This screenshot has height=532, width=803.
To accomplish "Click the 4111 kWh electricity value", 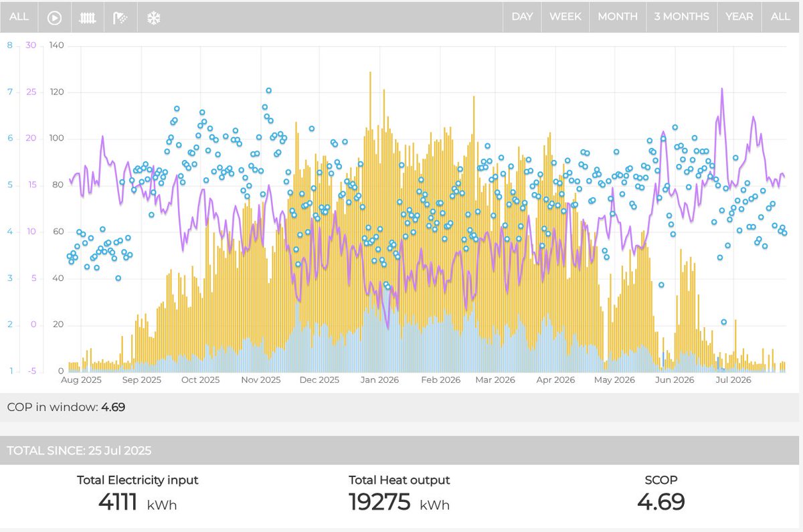I will coord(137,502).
